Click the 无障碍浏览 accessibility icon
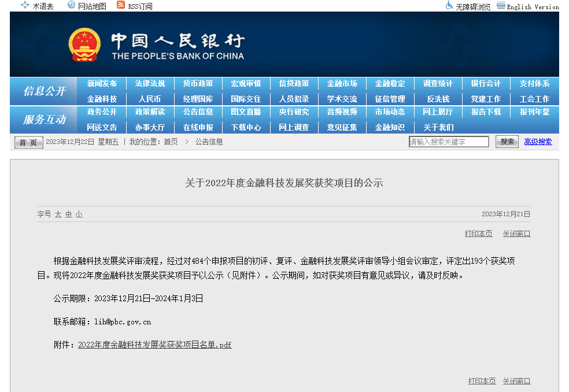This screenshot has width=569, height=392. point(449,6)
